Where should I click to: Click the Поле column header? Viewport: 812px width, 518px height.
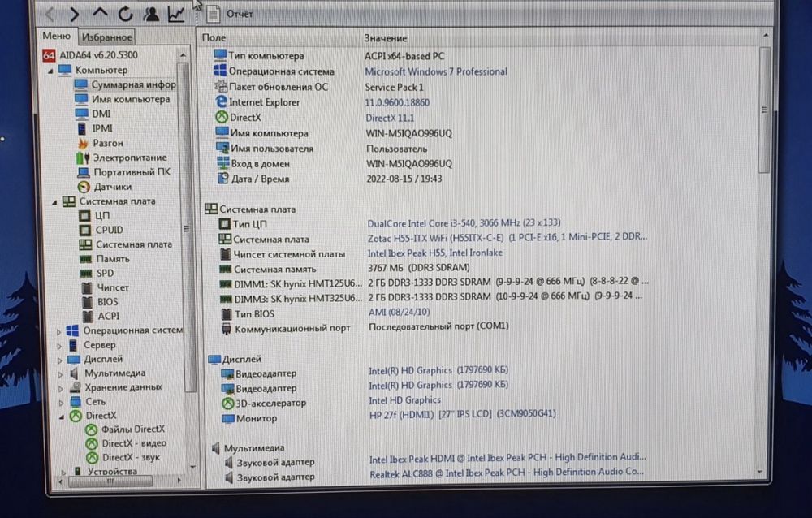pos(214,37)
